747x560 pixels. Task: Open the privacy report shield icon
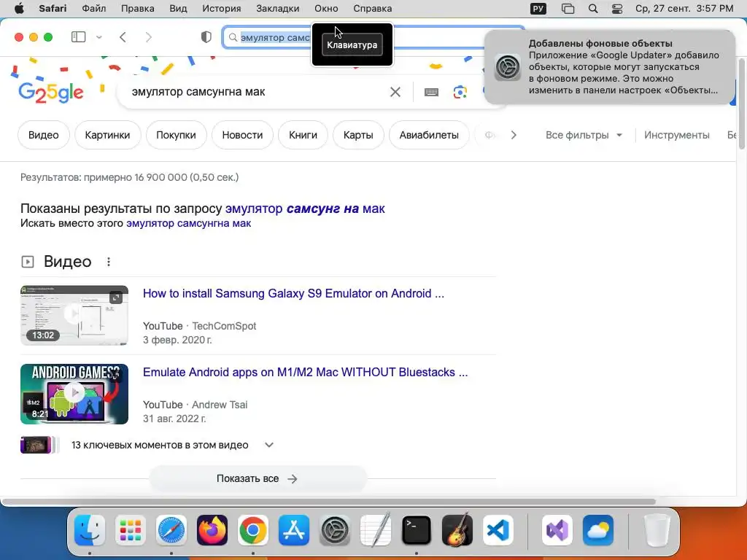coord(206,37)
